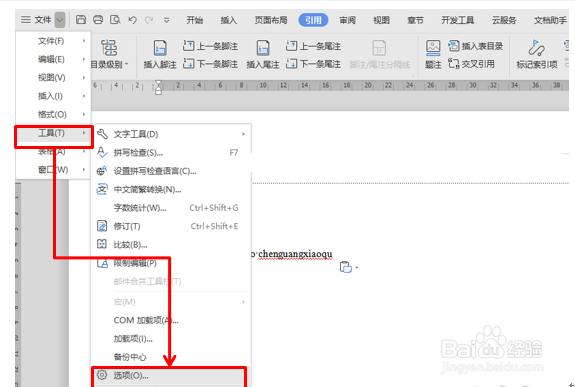Choose 字数统计(W) menu item
Screen dimensions: 575x387
(x=171, y=208)
